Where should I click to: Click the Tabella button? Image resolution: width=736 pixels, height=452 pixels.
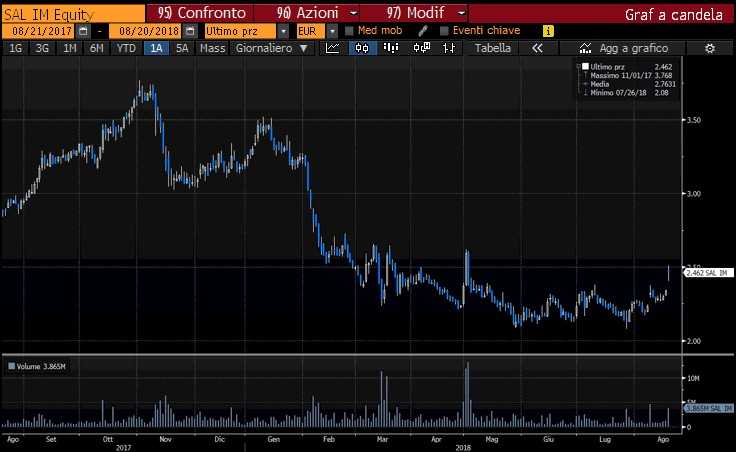click(492, 48)
